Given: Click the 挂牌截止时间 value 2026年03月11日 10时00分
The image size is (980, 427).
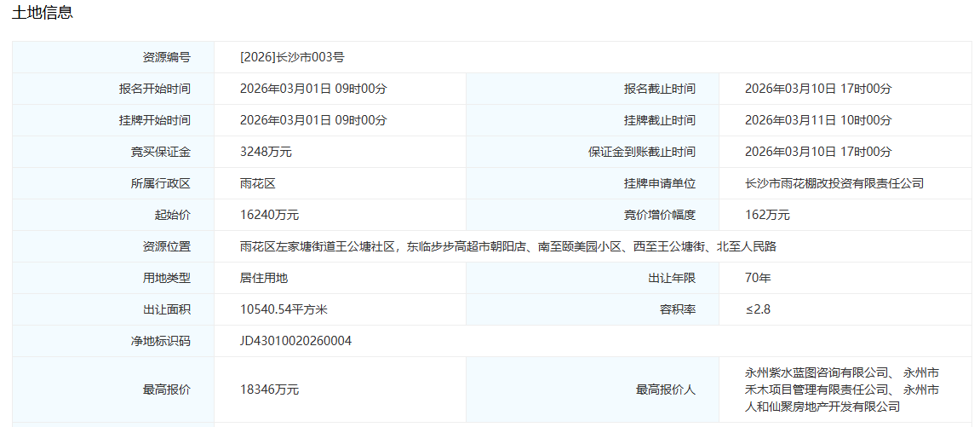Looking at the screenshot, I should [x=817, y=120].
